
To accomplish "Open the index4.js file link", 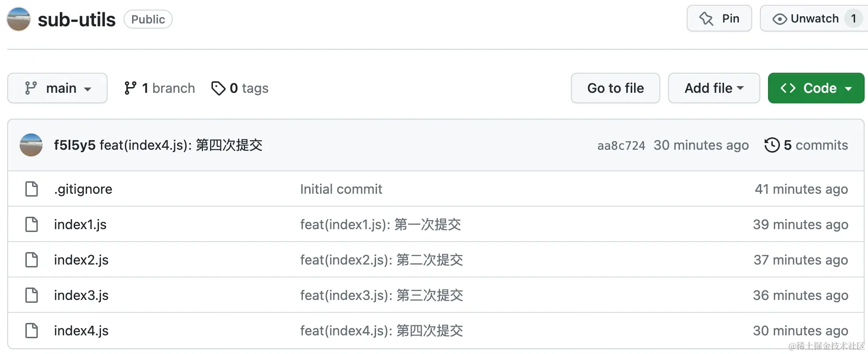I will 81,331.
